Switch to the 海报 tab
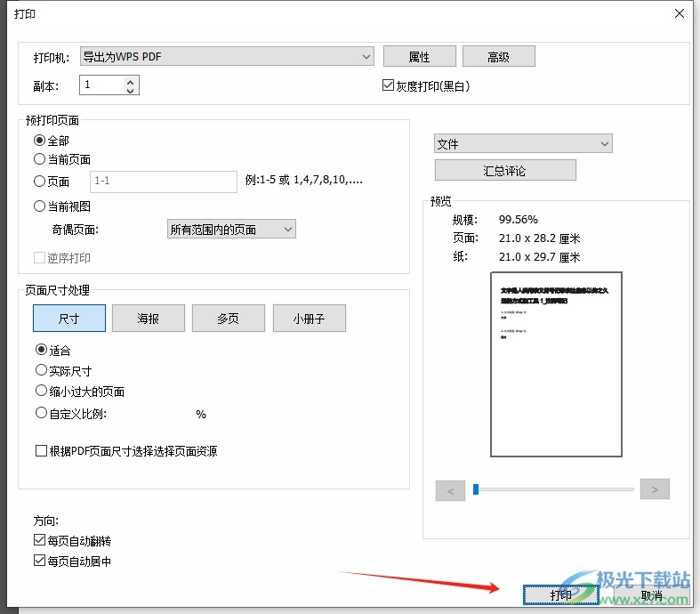Viewport: 700px width, 614px height. coord(149,318)
